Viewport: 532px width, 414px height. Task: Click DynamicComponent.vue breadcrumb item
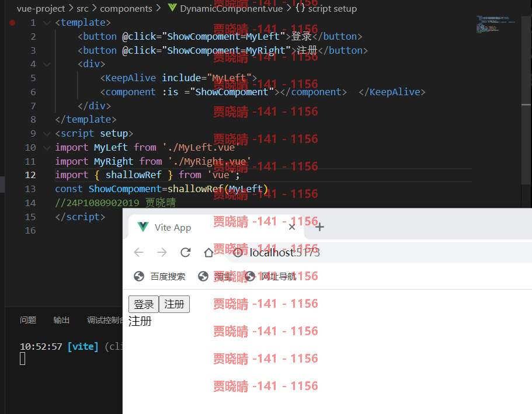(231, 9)
